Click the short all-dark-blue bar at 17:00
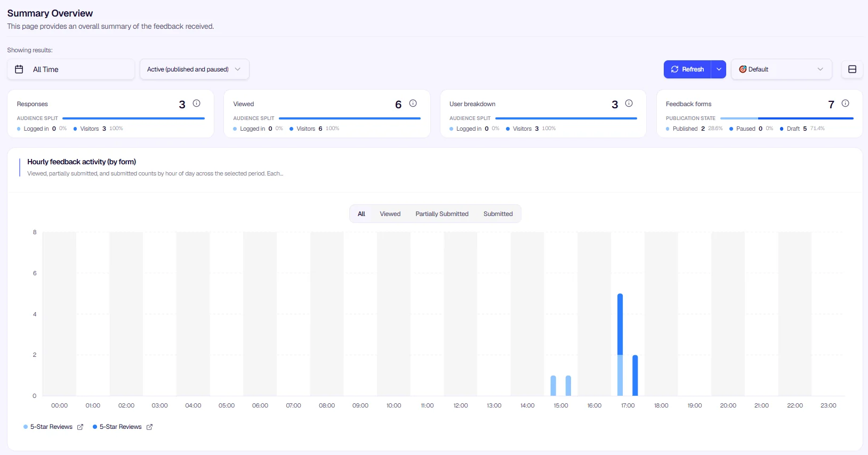 pyautogui.click(x=635, y=376)
